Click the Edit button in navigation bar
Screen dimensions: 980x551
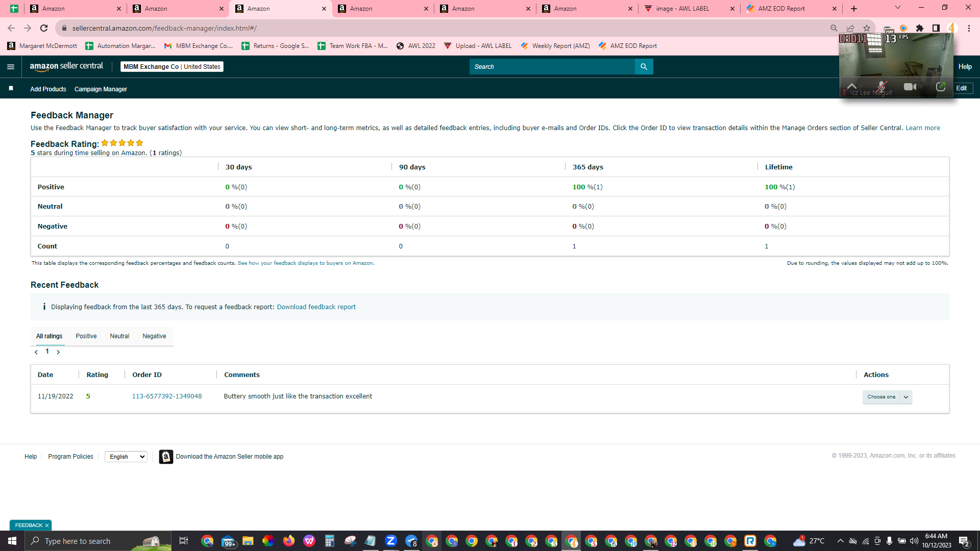[x=962, y=88]
